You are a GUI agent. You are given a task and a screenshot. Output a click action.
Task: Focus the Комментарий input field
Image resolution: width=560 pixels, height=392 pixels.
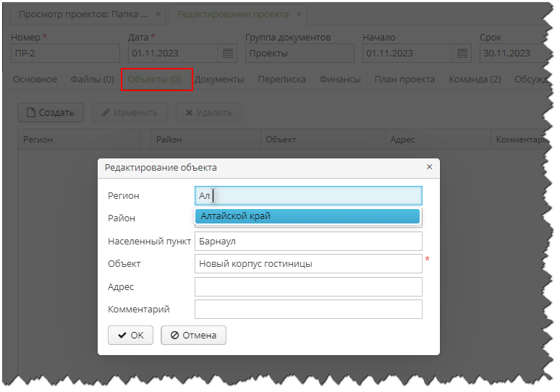(x=307, y=310)
